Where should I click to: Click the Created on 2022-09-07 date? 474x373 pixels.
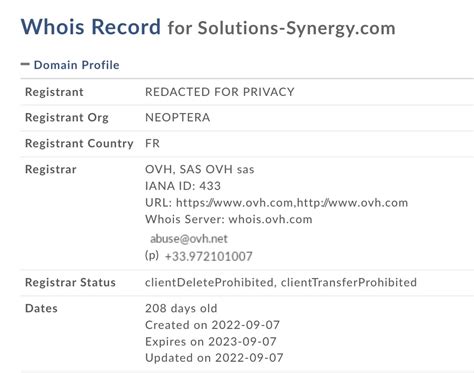(x=212, y=325)
